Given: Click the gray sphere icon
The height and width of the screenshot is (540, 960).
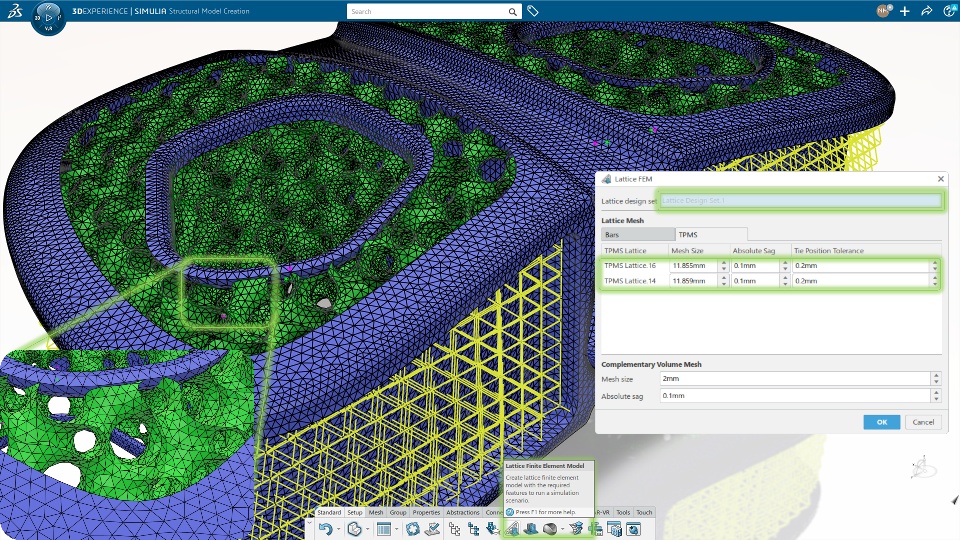Looking at the screenshot, I should coord(550,529).
